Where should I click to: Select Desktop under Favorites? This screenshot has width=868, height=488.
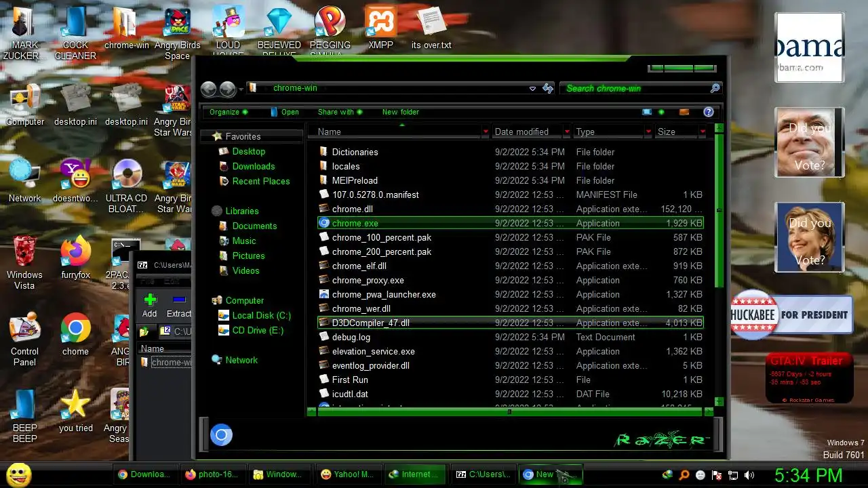248,151
